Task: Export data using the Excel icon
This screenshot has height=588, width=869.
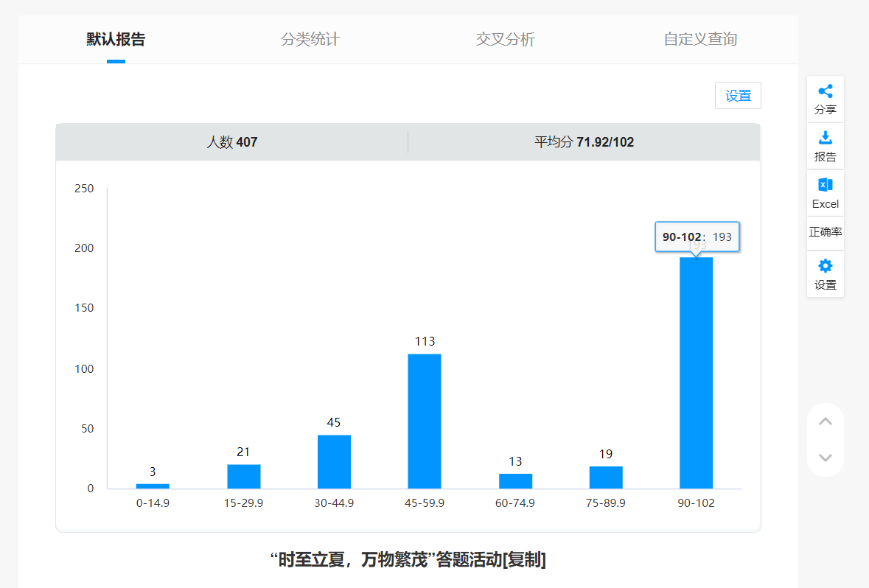Action: (826, 185)
